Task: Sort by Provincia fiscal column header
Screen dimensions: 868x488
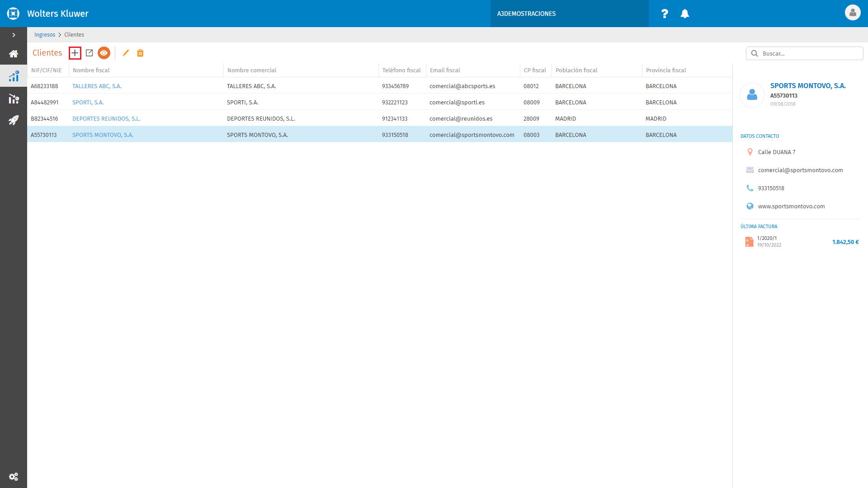Action: [666, 70]
